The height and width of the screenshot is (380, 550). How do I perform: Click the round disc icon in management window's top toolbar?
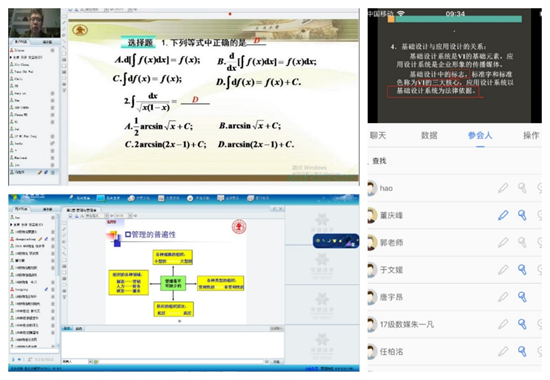point(190,199)
